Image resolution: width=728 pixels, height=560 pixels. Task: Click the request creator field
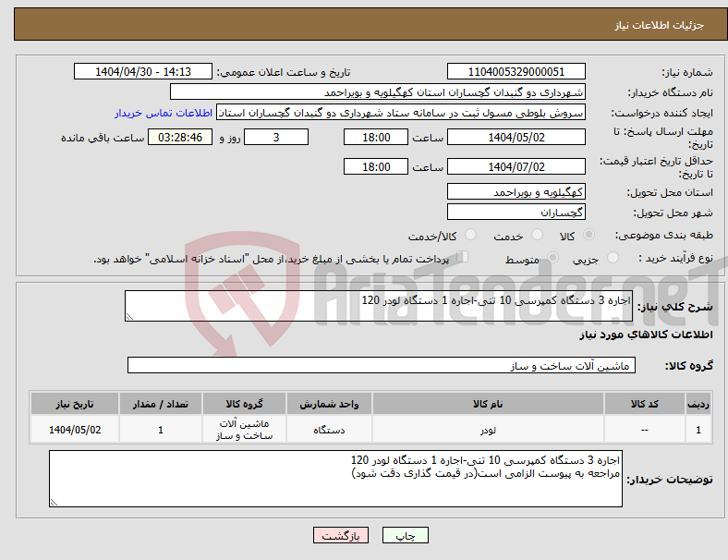401,113
